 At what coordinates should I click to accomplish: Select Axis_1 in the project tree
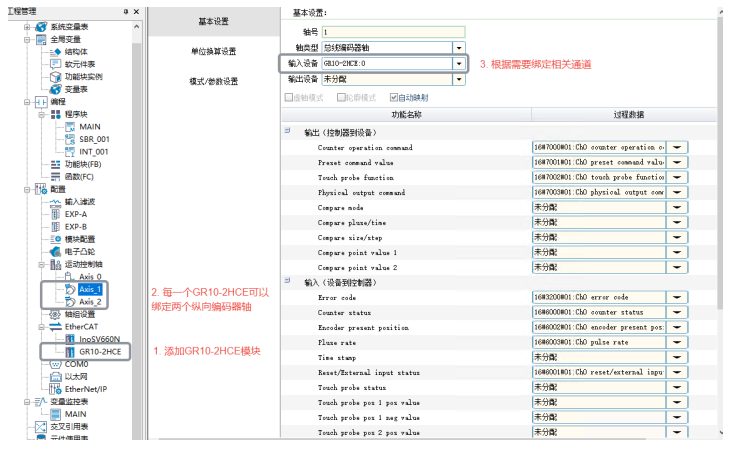click(x=90, y=289)
